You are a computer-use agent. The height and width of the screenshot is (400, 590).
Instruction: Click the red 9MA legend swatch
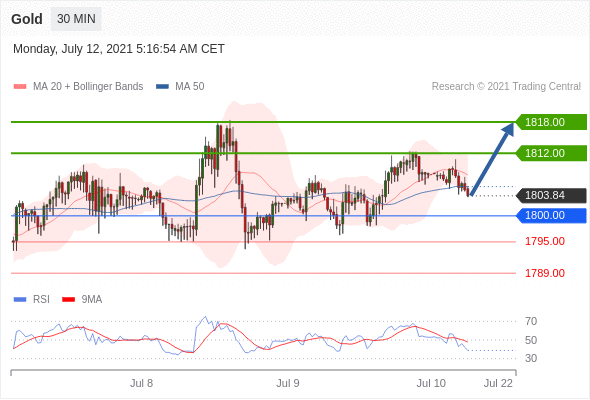point(68,300)
